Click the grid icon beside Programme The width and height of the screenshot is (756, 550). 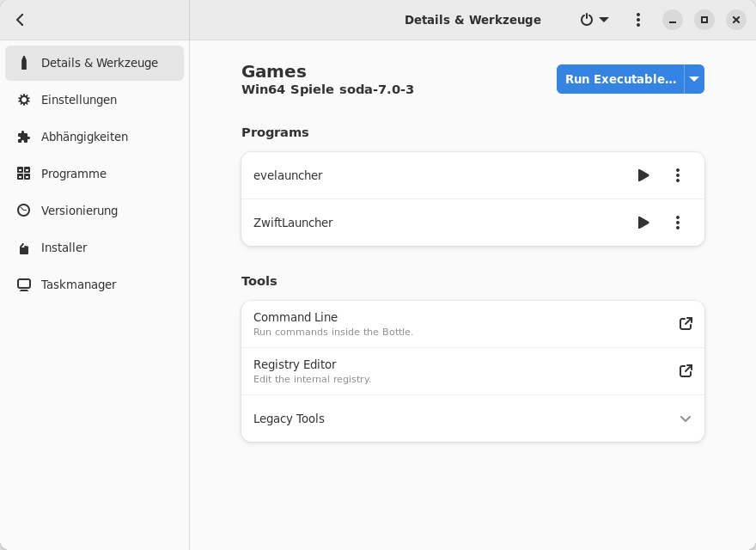24,174
